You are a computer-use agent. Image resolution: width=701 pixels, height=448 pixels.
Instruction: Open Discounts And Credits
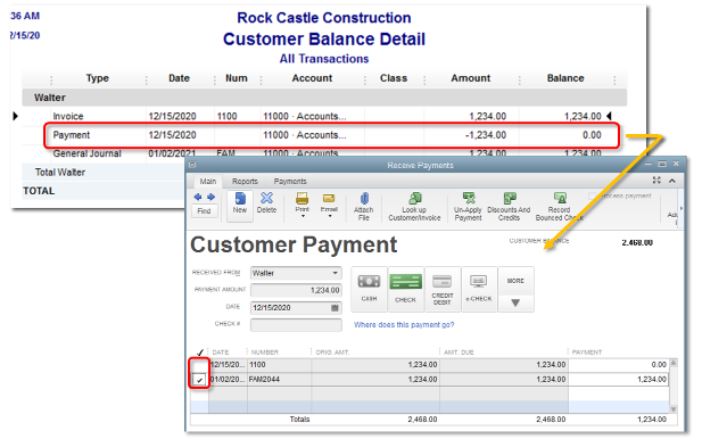[509, 207]
